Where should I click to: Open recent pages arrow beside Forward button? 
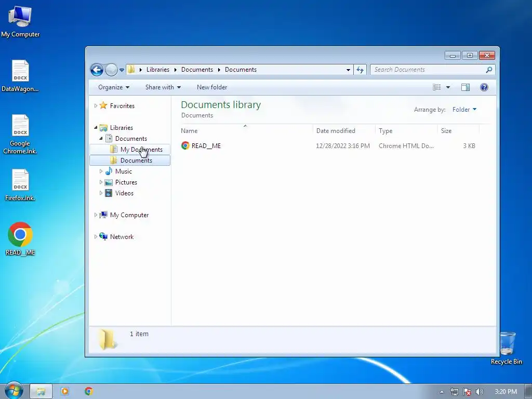coord(122,70)
